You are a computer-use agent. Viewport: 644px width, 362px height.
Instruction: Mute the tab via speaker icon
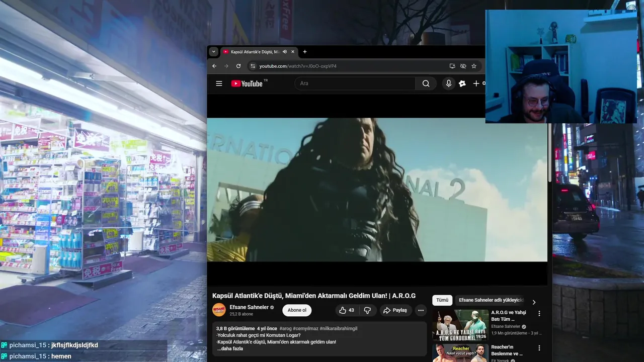(285, 52)
